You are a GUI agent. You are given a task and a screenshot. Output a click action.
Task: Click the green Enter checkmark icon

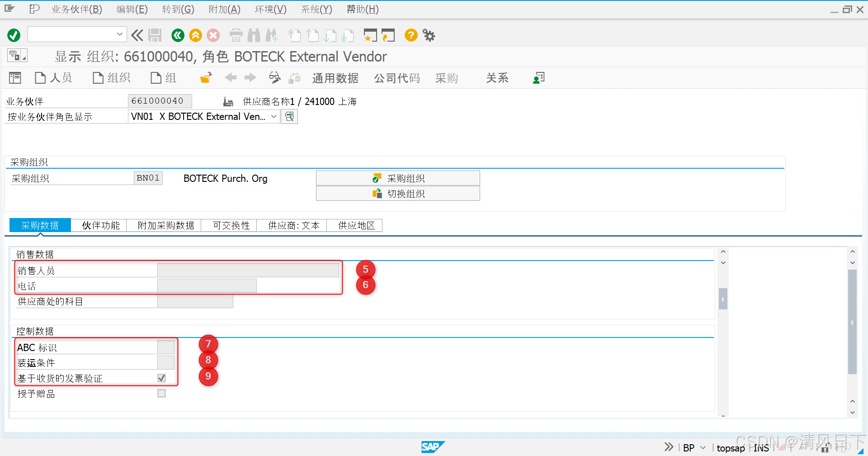(x=14, y=35)
